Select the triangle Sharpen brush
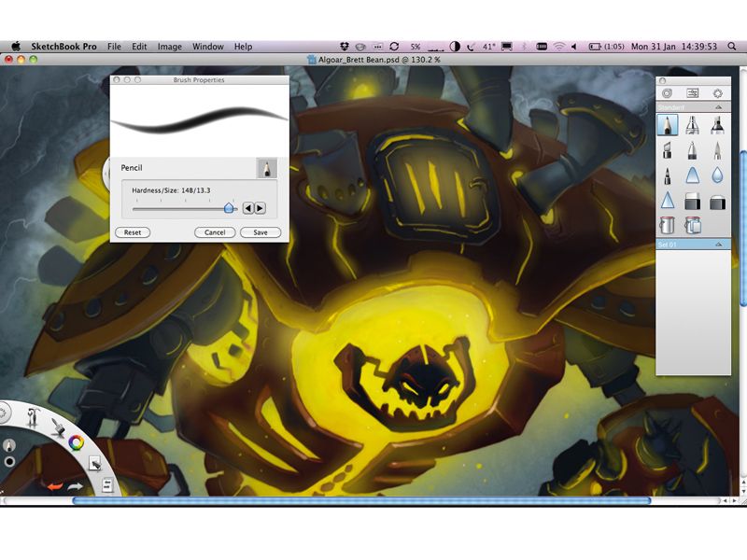Screen dimensions: 747x560 667,201
